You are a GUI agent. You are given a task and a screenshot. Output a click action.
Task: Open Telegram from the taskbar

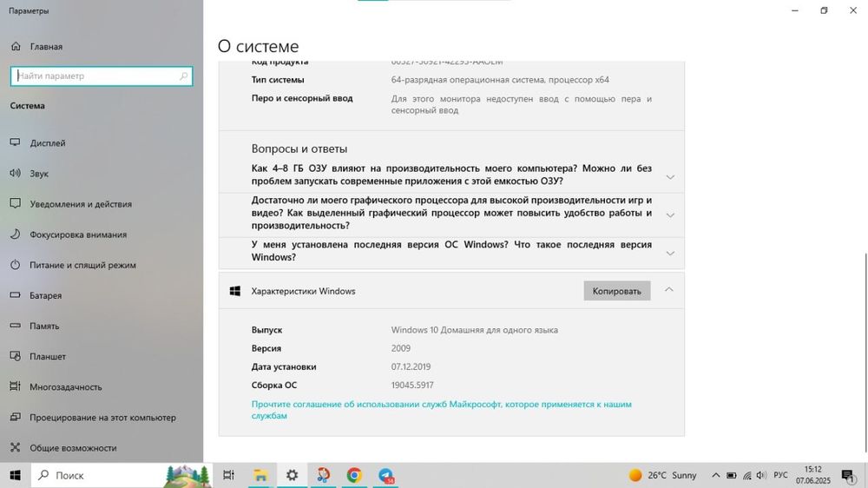pos(386,475)
